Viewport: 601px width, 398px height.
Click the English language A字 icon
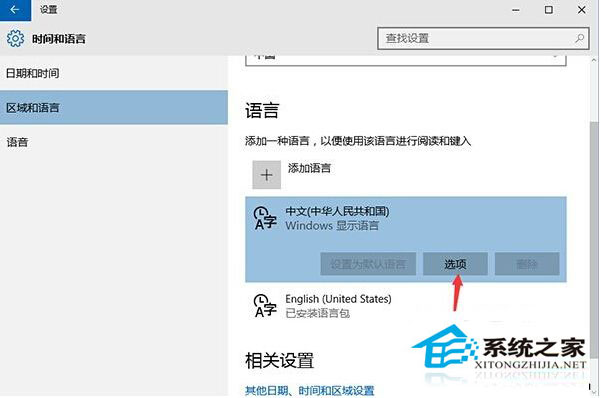(265, 306)
